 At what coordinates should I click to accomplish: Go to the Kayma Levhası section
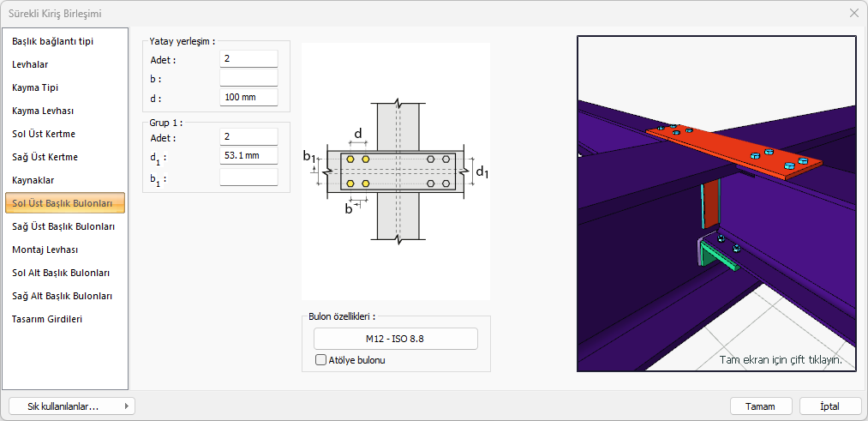point(43,111)
